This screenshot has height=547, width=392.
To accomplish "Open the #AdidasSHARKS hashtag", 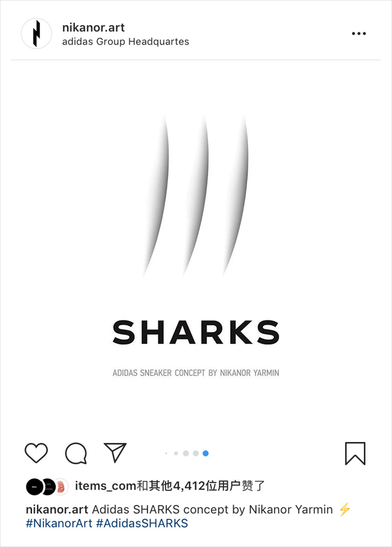I will (142, 523).
